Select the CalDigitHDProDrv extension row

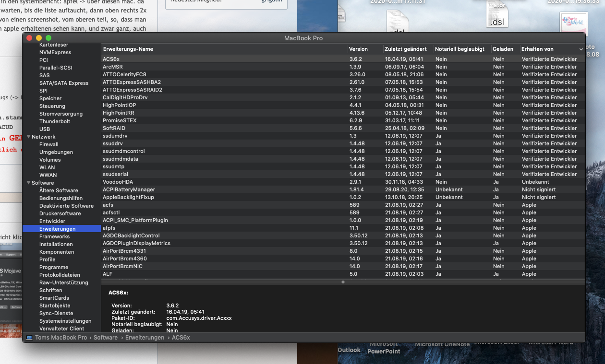pyautogui.click(x=343, y=97)
